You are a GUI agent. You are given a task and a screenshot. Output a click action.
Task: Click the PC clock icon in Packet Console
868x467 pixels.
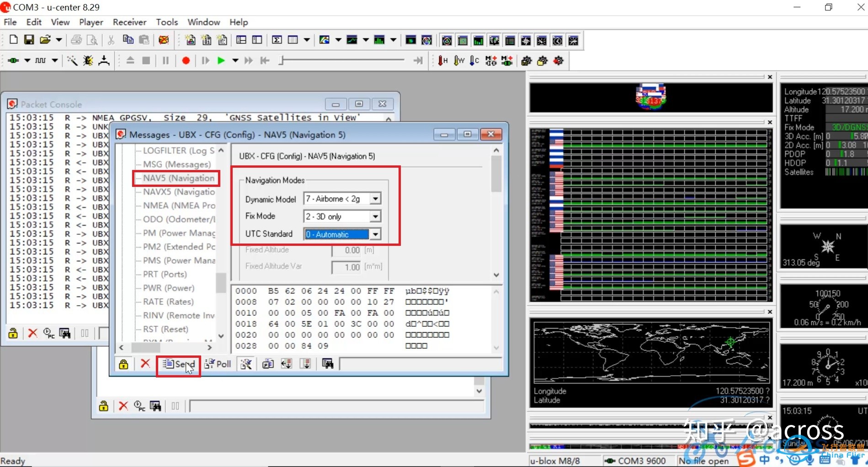tap(49, 333)
